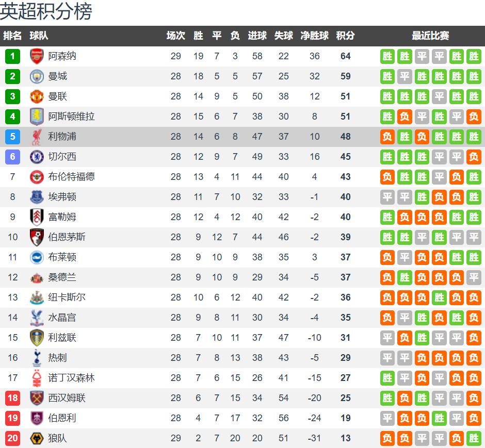
Task: Click the Arsenal club crest icon
Action: click(x=37, y=56)
